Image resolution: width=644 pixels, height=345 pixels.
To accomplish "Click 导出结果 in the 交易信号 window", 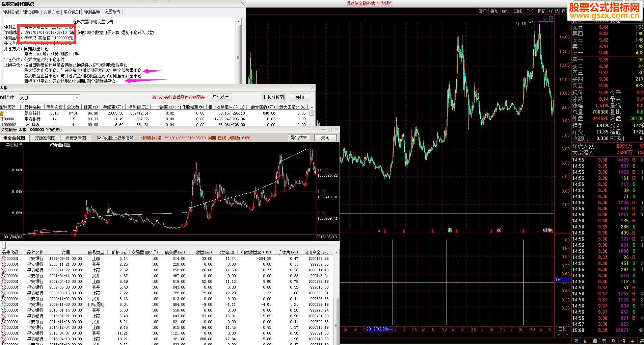I will [x=299, y=138].
